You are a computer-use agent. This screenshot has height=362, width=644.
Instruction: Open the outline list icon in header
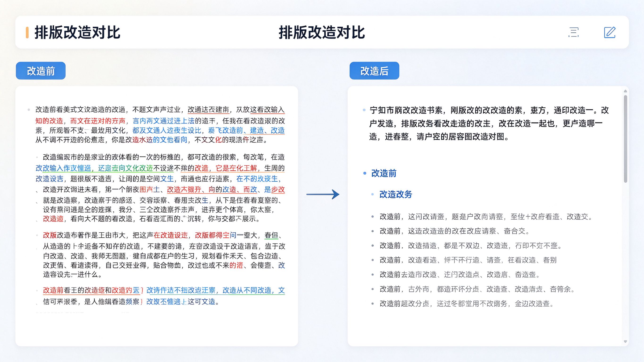point(573,32)
